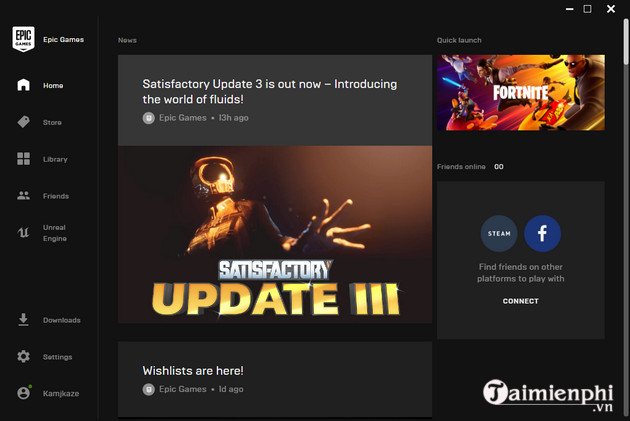Click the News heading
630x421 pixels.
coord(127,40)
